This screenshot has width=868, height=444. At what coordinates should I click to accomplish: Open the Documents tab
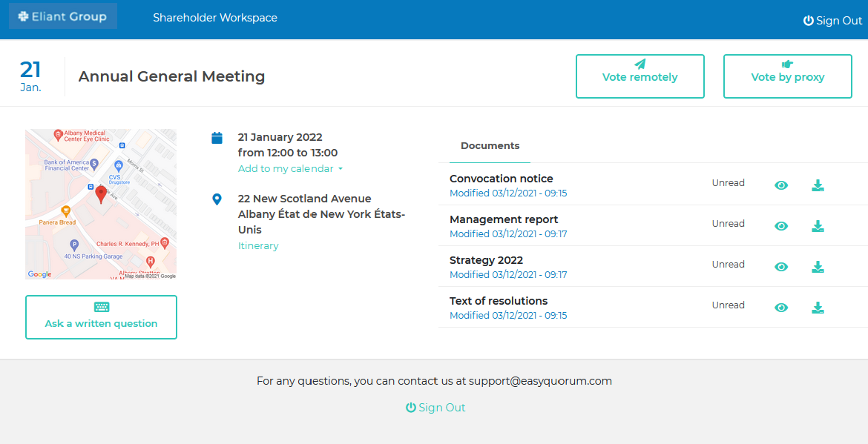coord(490,146)
